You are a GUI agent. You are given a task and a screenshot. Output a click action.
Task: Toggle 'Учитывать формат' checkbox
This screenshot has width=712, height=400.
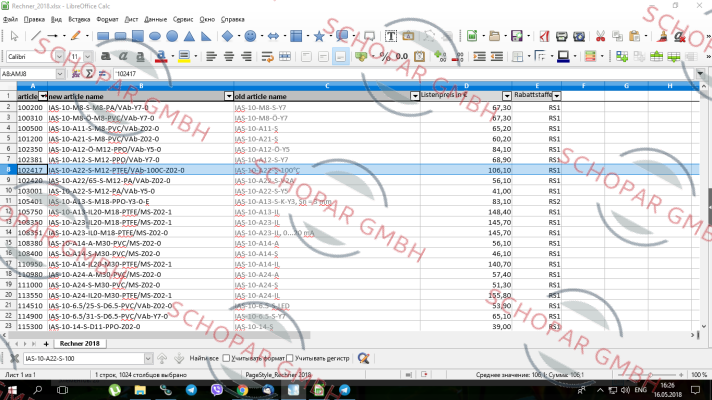pos(226,358)
